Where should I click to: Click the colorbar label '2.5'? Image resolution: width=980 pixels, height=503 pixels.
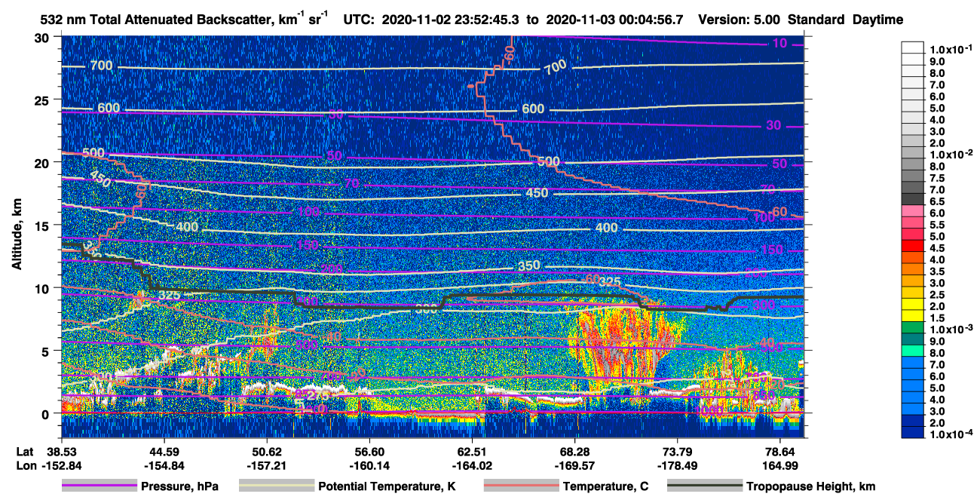click(937, 293)
